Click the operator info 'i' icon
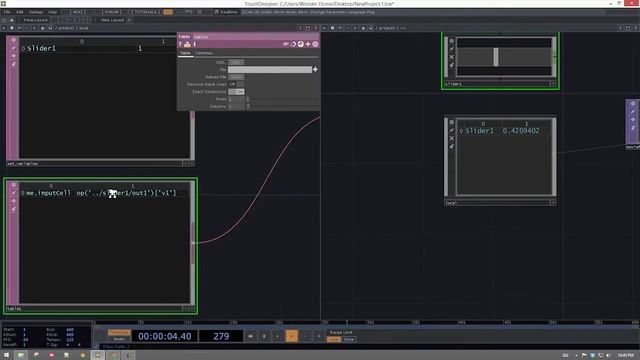Viewport: 640px width, 360px height. [x=195, y=44]
